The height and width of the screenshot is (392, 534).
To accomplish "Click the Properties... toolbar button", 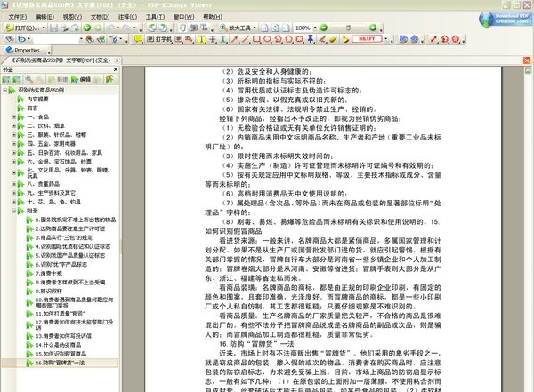I will [26, 50].
